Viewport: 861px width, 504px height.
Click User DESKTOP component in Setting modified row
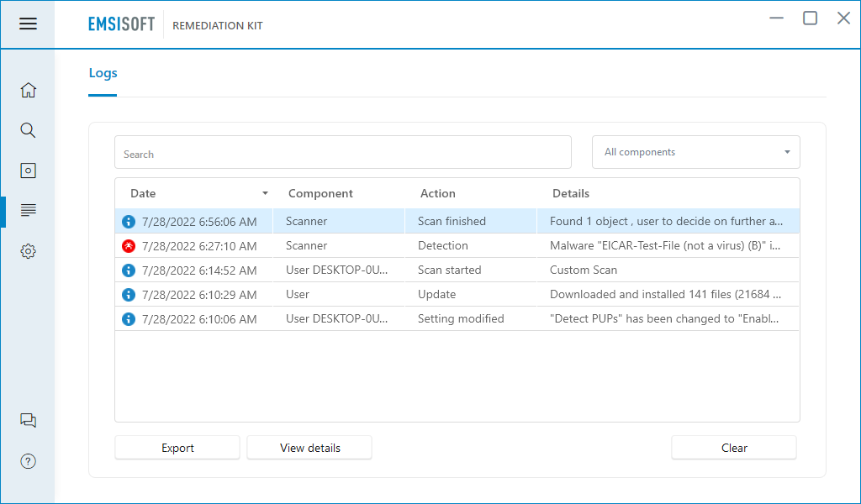(x=336, y=318)
